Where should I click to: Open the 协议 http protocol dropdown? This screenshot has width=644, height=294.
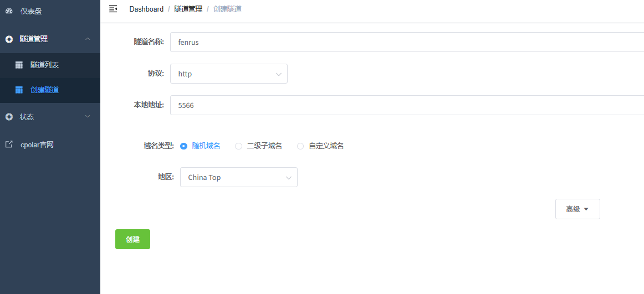[228, 74]
